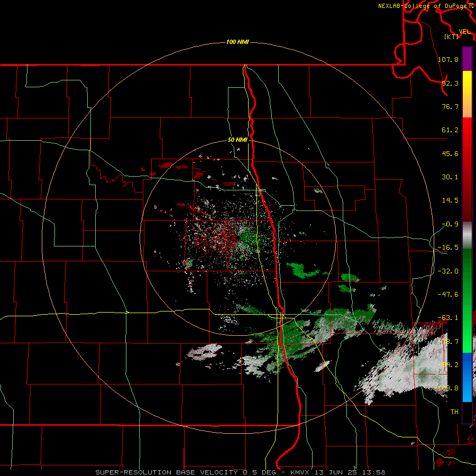Pick the purple segment of the color bar

[467, 59]
